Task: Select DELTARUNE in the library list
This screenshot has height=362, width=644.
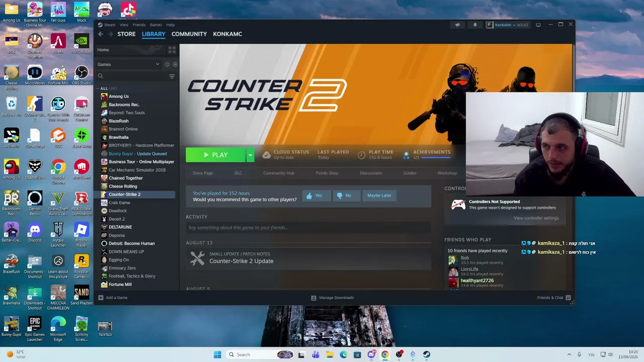Action: coord(120,227)
